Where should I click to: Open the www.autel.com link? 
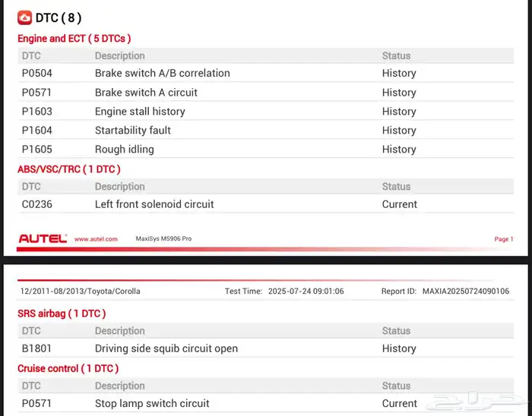pyautogui.click(x=96, y=239)
